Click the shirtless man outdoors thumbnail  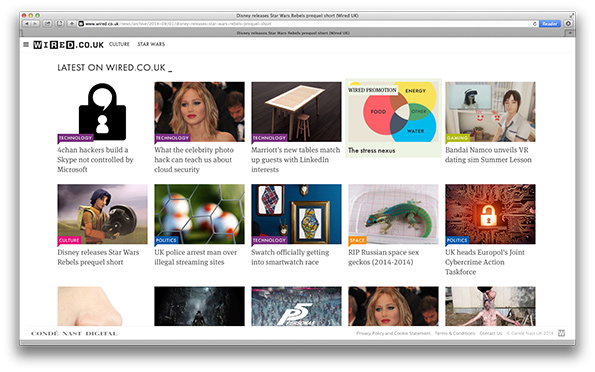490,306
